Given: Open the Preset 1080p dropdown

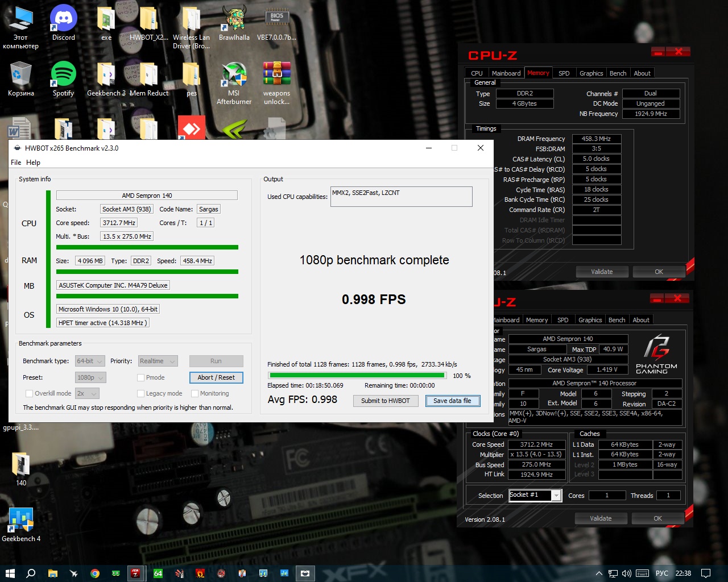Looking at the screenshot, I should coord(90,377).
